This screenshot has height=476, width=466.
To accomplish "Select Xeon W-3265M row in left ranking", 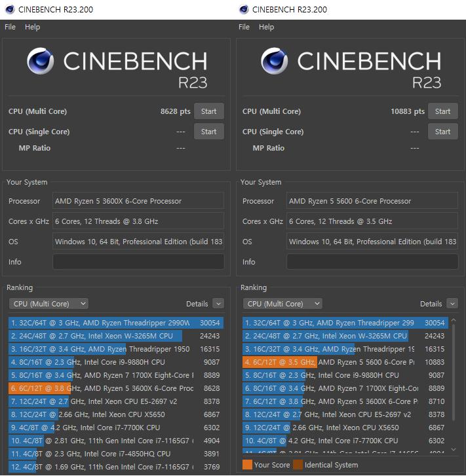I will tap(116, 336).
